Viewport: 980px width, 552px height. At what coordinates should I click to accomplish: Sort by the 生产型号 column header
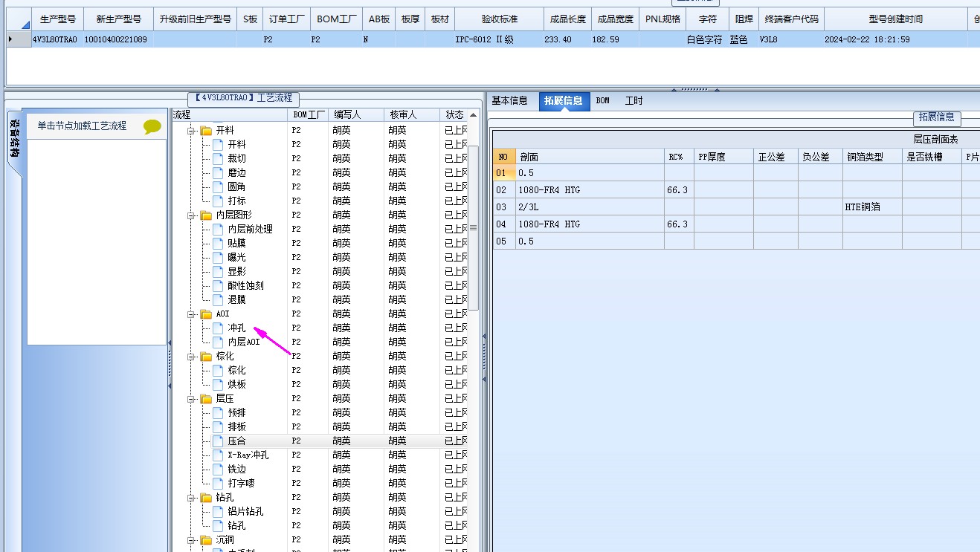click(x=57, y=19)
